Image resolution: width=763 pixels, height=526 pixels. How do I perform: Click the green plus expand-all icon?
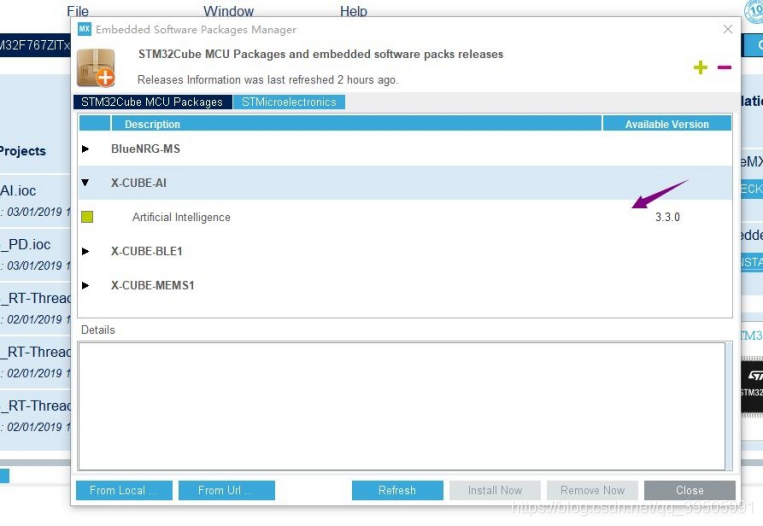(x=700, y=67)
